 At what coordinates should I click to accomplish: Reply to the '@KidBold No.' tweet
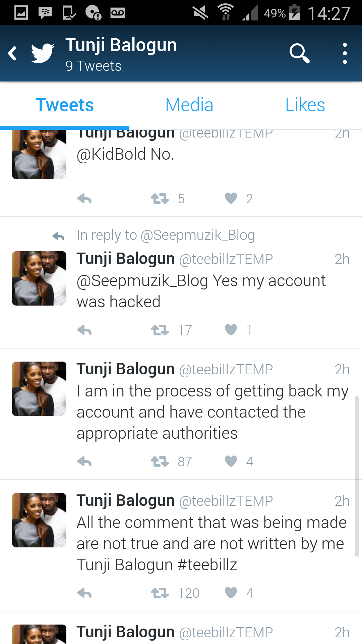pyautogui.click(x=84, y=199)
